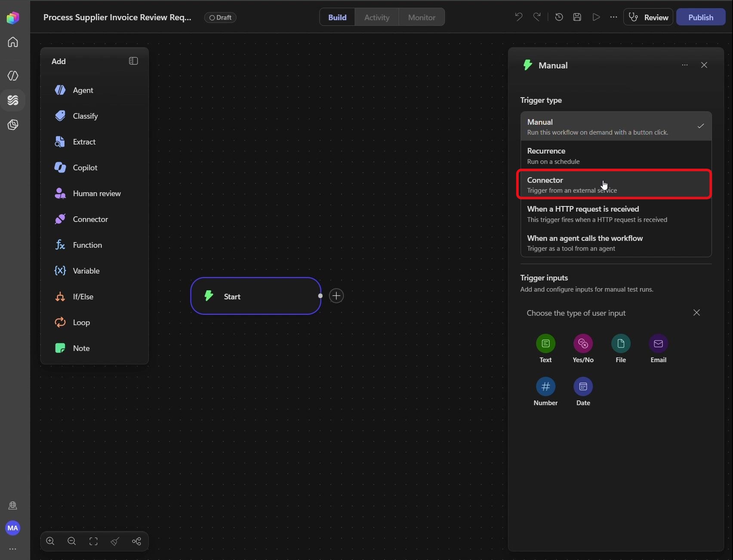The height and width of the screenshot is (560, 733).
Task: Select the Number input type icon
Action: (545, 386)
